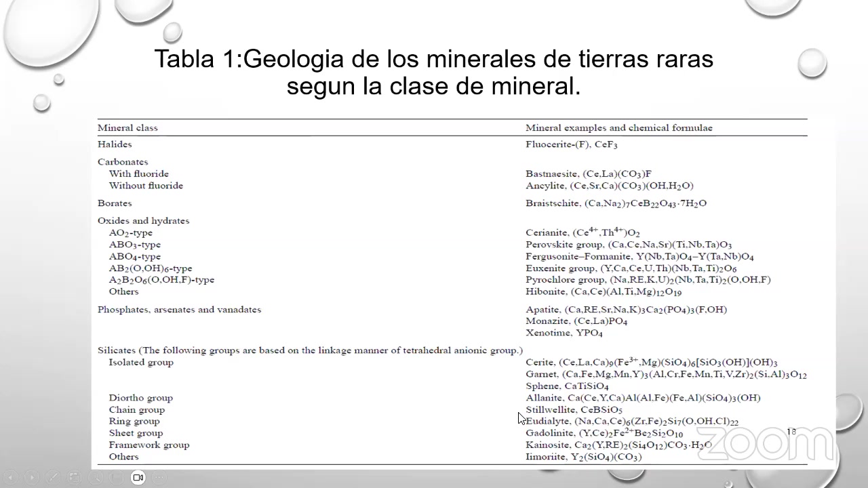Click the 'AB2(O,OH)6-type' subclass

[151, 268]
